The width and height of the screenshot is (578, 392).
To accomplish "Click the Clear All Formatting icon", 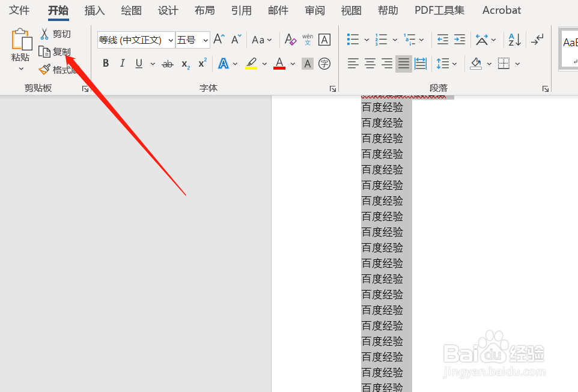I will point(290,40).
